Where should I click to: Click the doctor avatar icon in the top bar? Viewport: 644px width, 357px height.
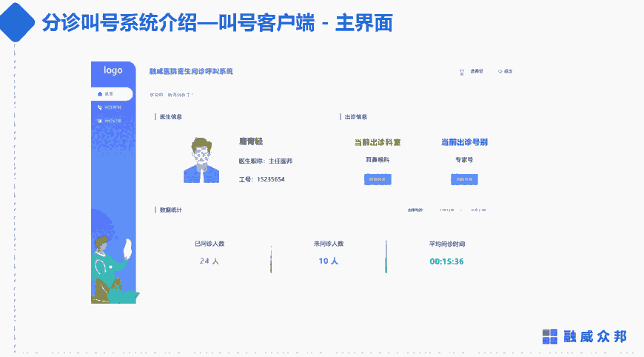pyautogui.click(x=461, y=72)
